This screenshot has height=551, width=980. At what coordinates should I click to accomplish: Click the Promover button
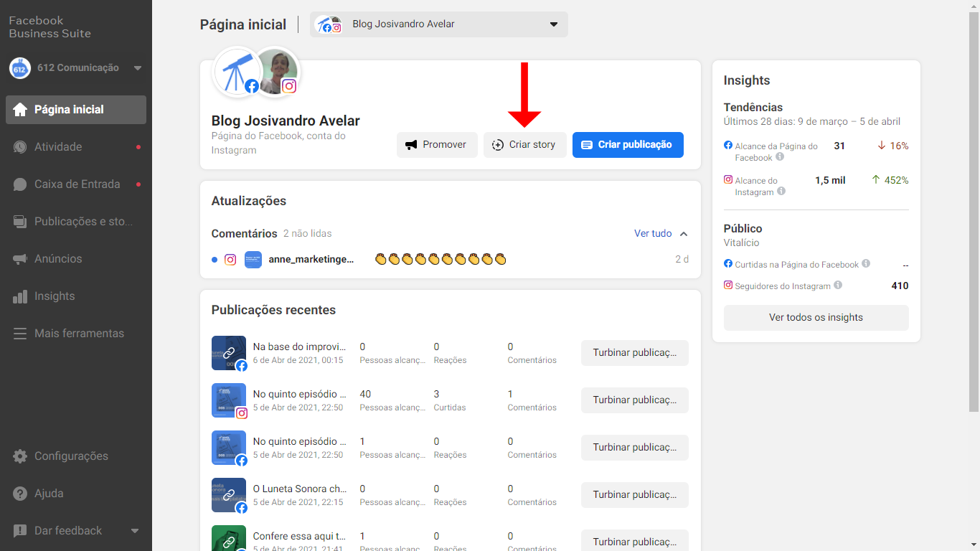[x=437, y=145]
